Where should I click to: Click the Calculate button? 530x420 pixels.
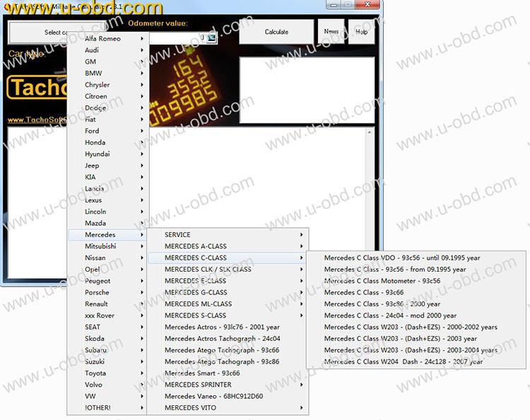(276, 32)
